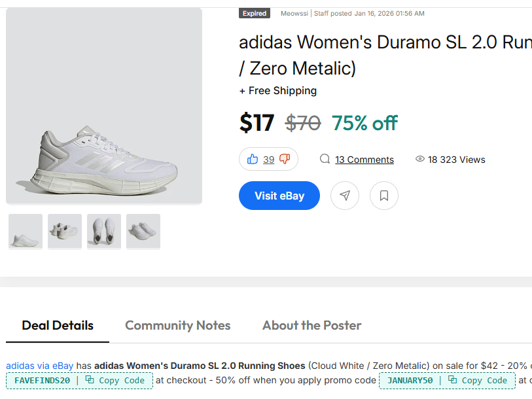Image resolution: width=532 pixels, height=399 pixels.
Task: Open the Visit eBay button
Action: click(x=279, y=196)
